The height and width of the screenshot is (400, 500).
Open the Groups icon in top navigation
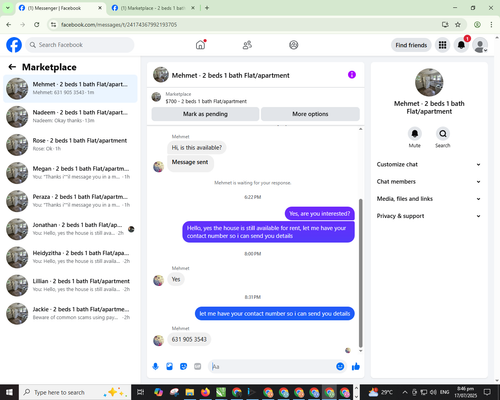click(294, 45)
